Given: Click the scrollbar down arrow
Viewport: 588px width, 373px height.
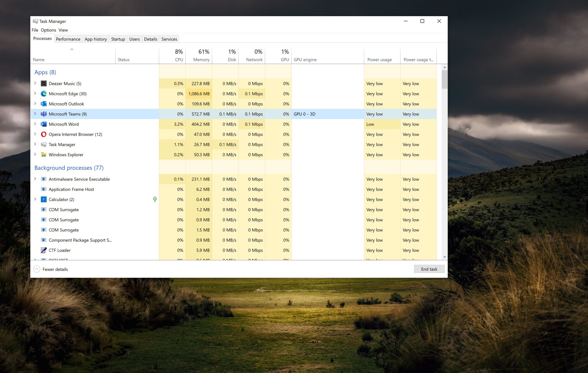Looking at the screenshot, I should pos(444,257).
